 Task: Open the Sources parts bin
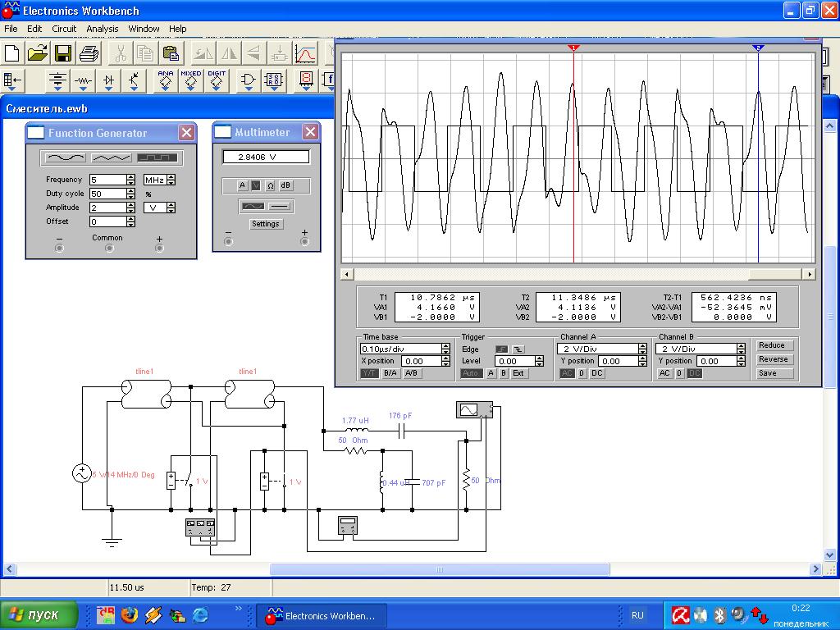(58, 80)
